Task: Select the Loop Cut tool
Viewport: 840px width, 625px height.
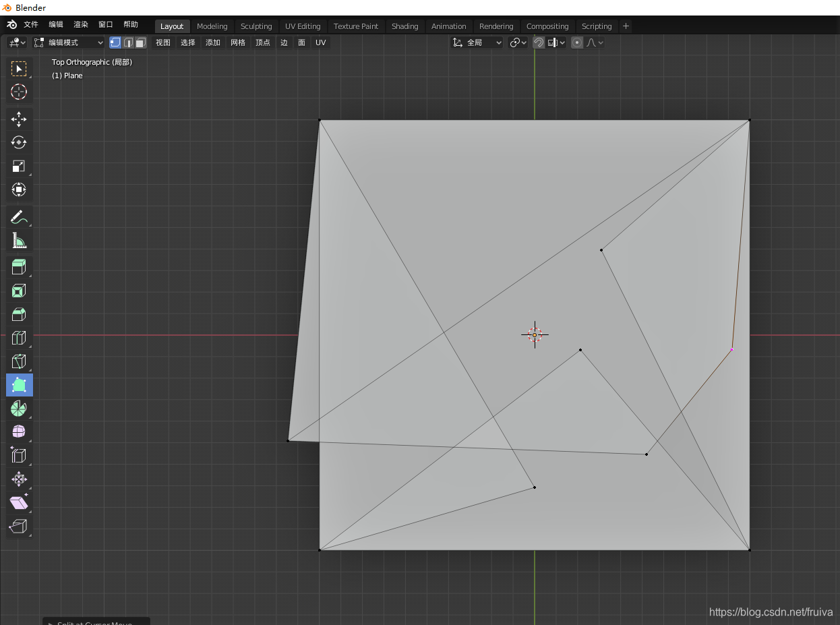Action: 19,338
